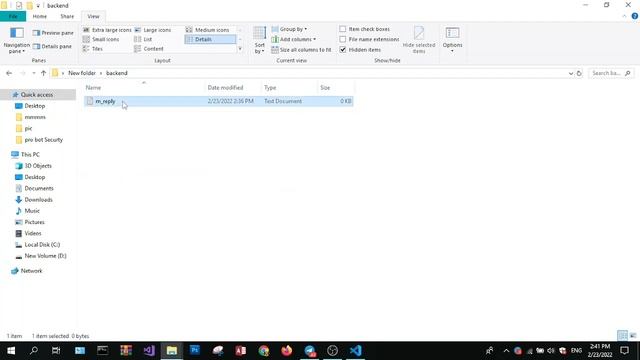640x360 pixels.
Task: Sort files by Size column
Action: point(336,87)
